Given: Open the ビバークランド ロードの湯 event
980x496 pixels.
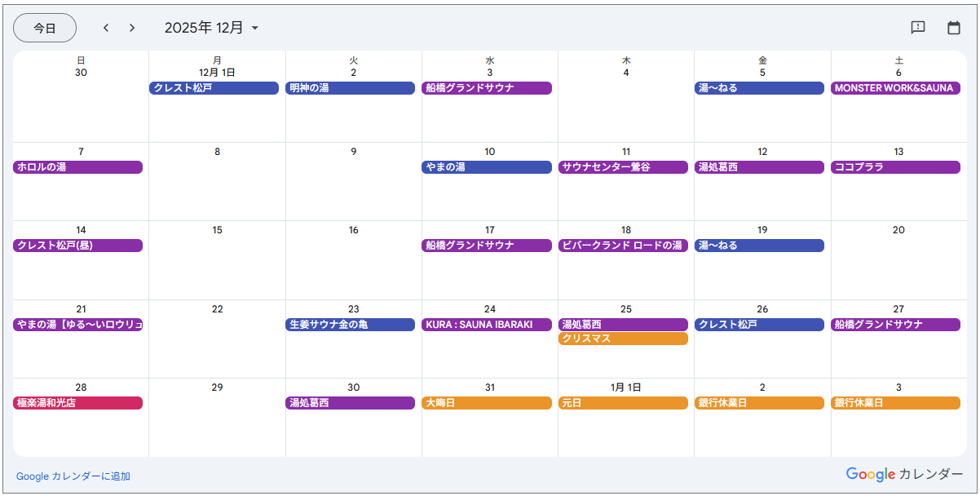Looking at the screenshot, I should (623, 246).
